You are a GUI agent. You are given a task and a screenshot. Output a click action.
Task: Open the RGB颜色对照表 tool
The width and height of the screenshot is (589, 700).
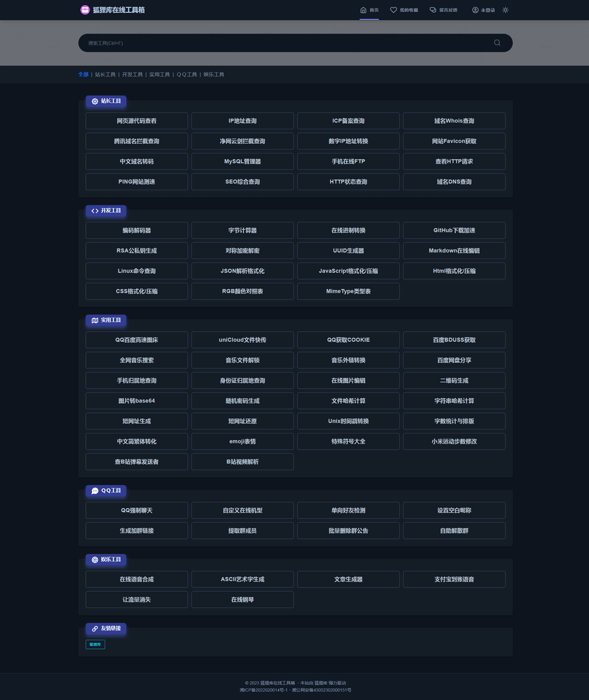click(x=242, y=292)
